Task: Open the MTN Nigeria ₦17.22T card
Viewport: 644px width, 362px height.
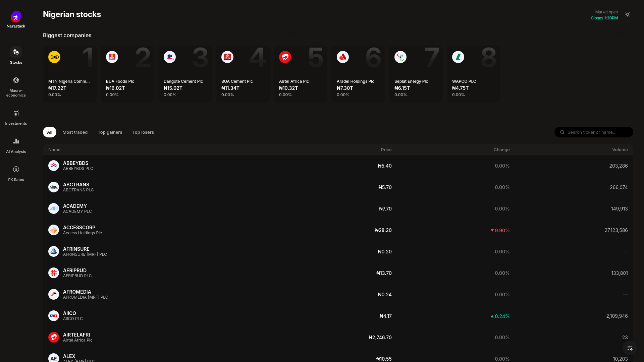Action: coord(70,74)
